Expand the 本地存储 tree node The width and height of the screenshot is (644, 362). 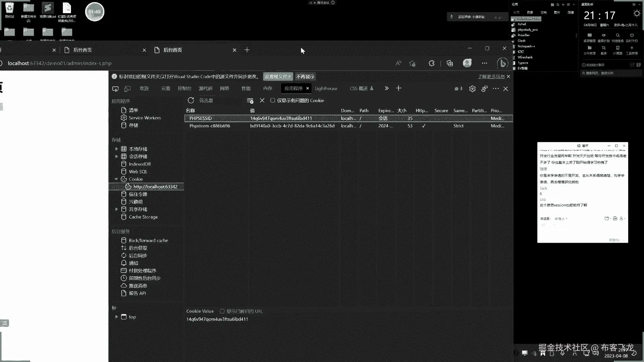[116, 149]
